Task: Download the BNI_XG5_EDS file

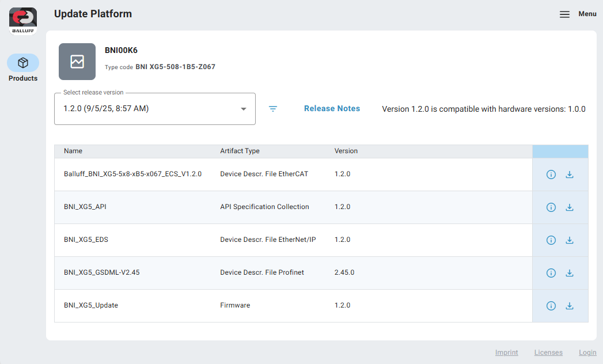Action: (570, 240)
